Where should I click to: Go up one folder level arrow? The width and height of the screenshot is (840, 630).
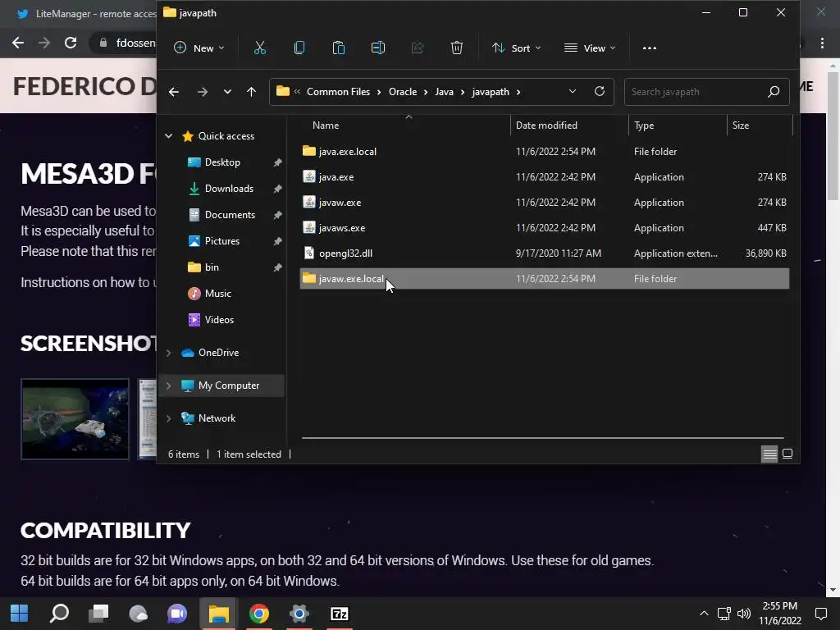point(251,92)
